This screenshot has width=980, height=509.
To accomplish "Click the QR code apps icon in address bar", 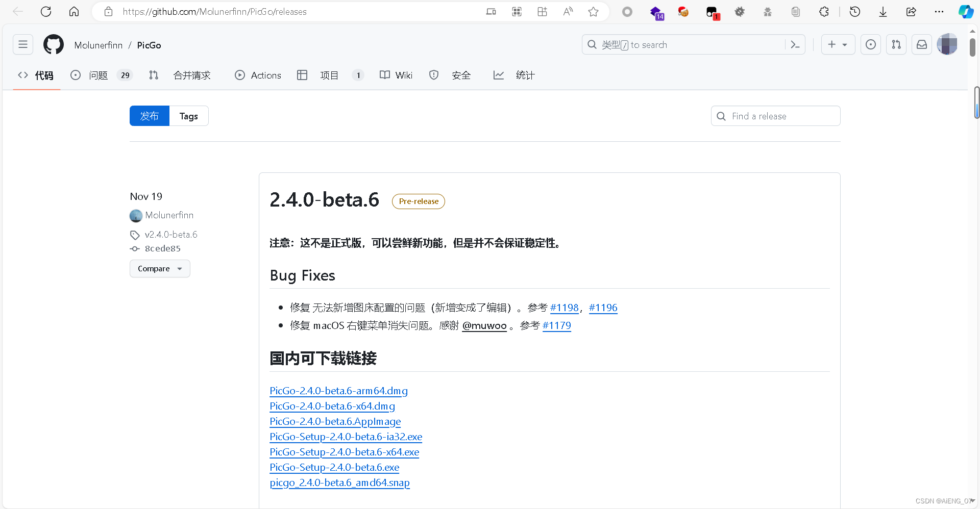I will (x=517, y=12).
